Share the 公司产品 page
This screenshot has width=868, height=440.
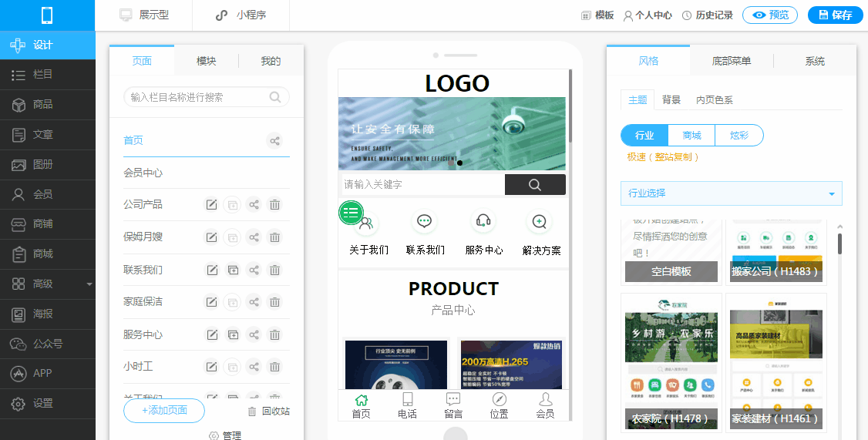(x=254, y=205)
